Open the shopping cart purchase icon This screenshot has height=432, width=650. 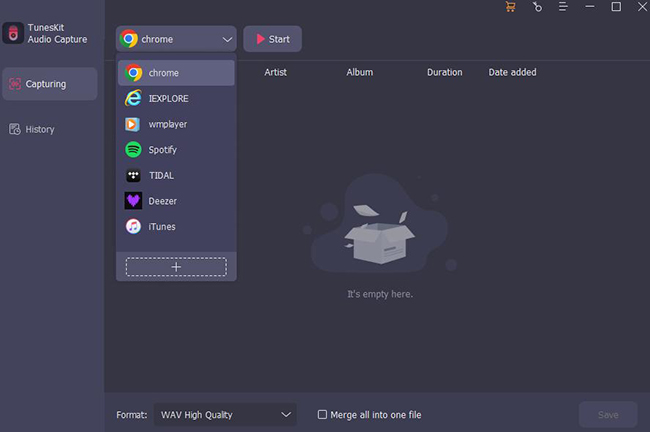click(x=510, y=7)
